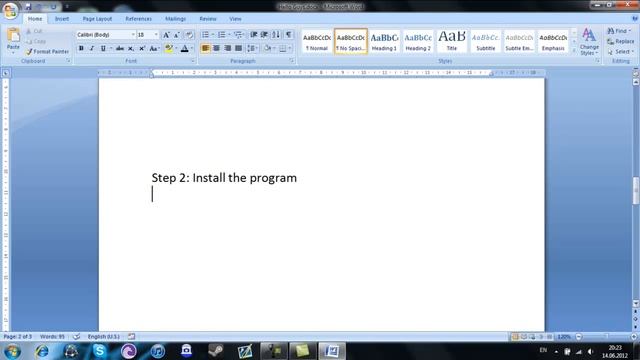The width and height of the screenshot is (640, 360).
Task: Click the Find binoculars icon
Action: [611, 31]
